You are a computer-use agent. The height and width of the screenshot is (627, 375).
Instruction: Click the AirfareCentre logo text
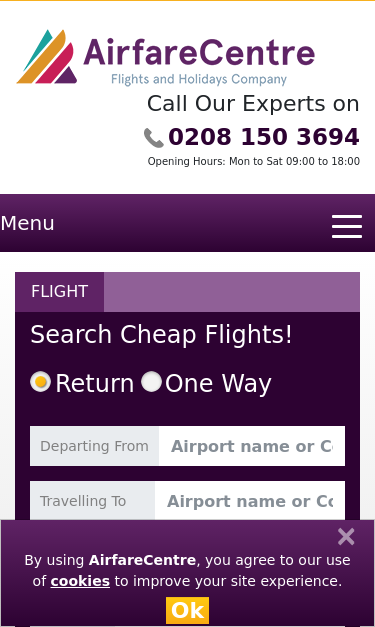[199, 52]
